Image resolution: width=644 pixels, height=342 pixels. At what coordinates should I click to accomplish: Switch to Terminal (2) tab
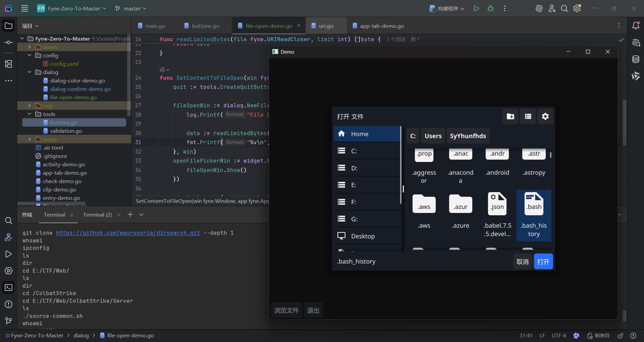97,215
